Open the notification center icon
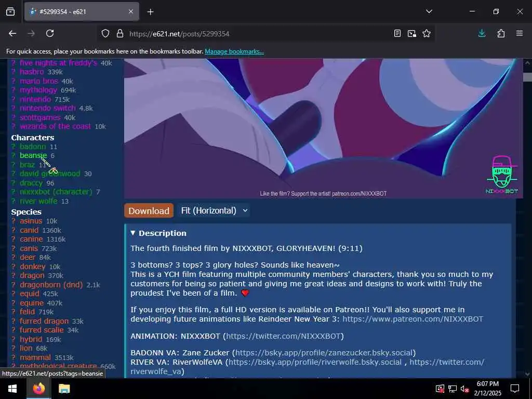This screenshot has height=399, width=532. (x=515, y=389)
